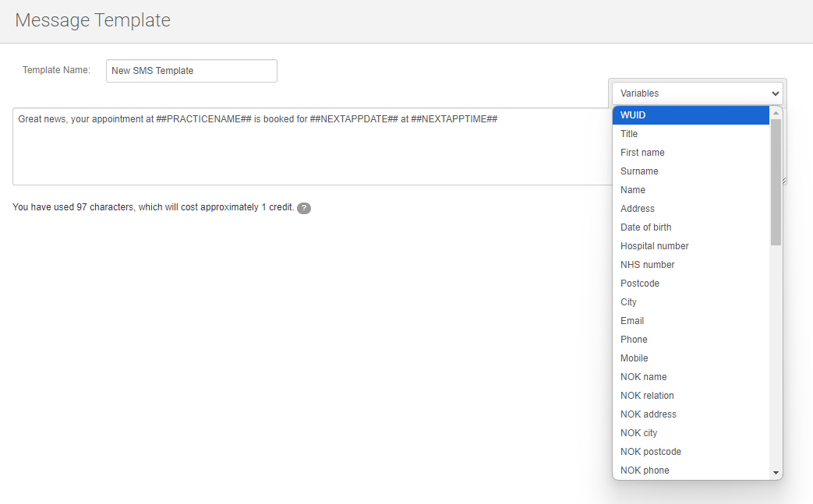813x504 pixels.
Task: Open the Variables dropdown
Action: 697,93
